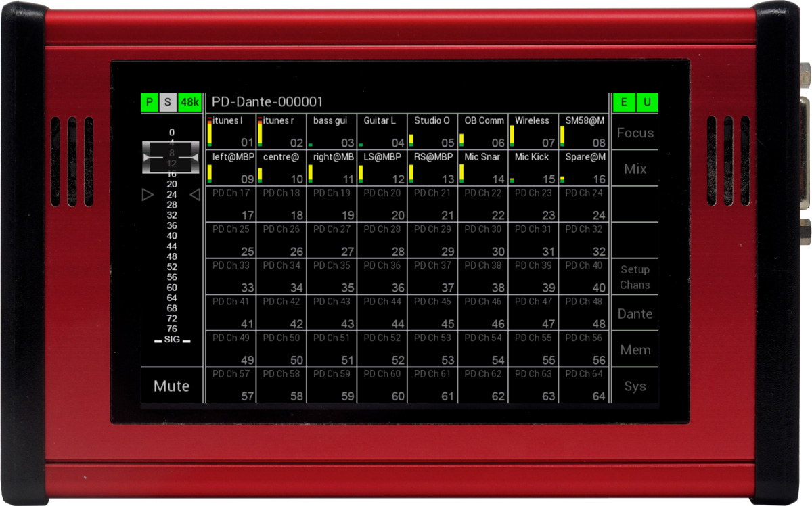
Task: Select the PD Ch 48 cell
Action: pyautogui.click(x=584, y=313)
